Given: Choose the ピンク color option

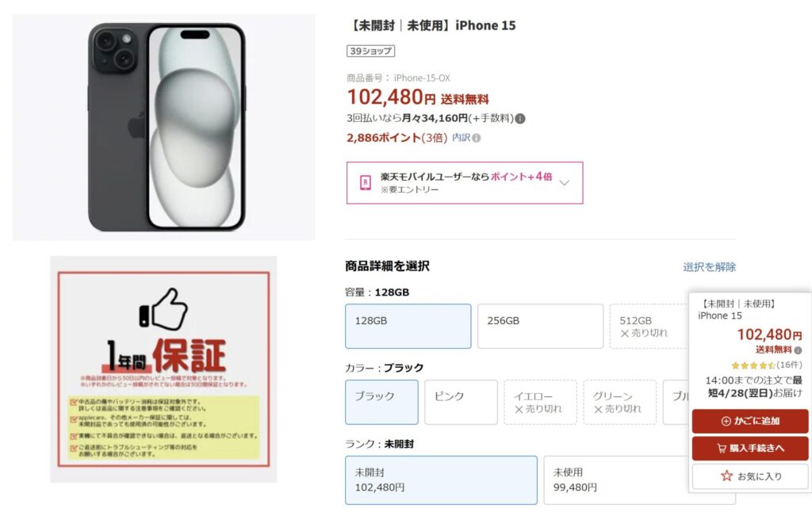Looking at the screenshot, I should 461,403.
